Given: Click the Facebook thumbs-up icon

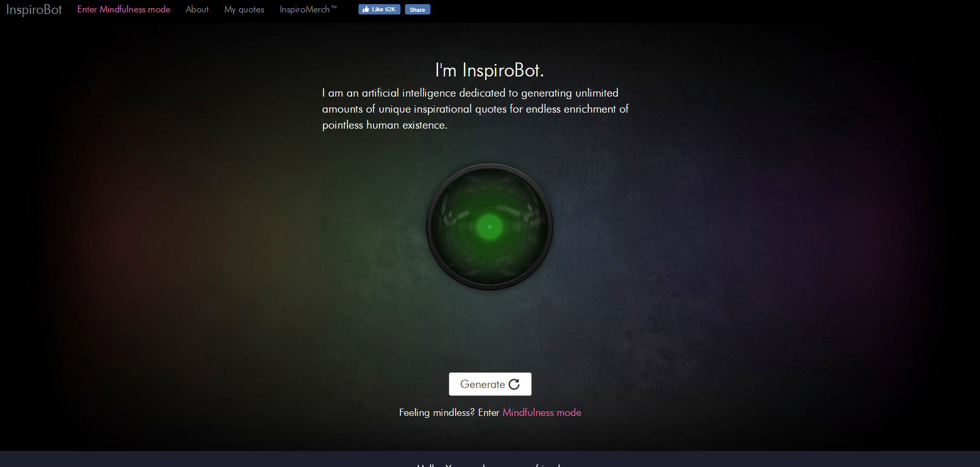Looking at the screenshot, I should pyautogui.click(x=366, y=9).
